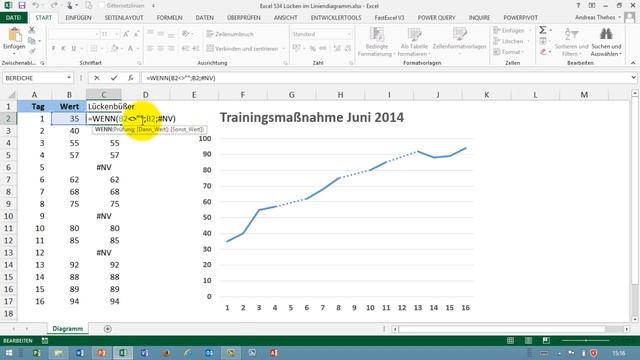Select the Diagramm sheet tab
The height and width of the screenshot is (360, 640).
[68, 329]
